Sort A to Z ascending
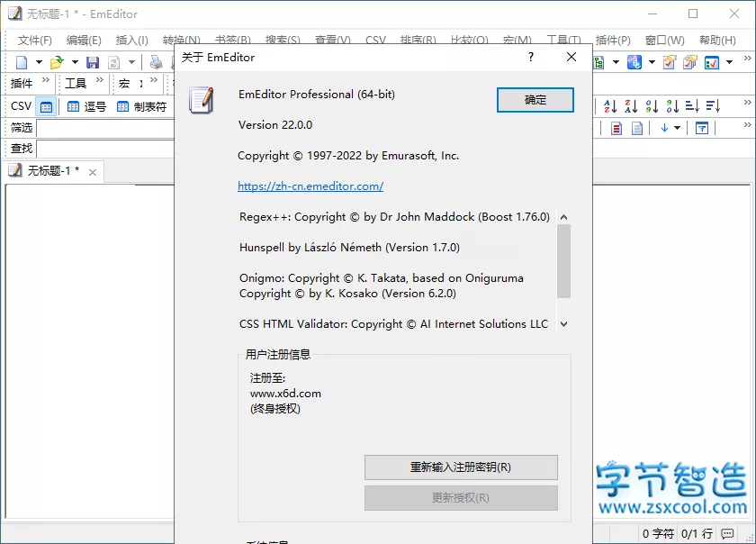756x544 pixels. click(610, 105)
